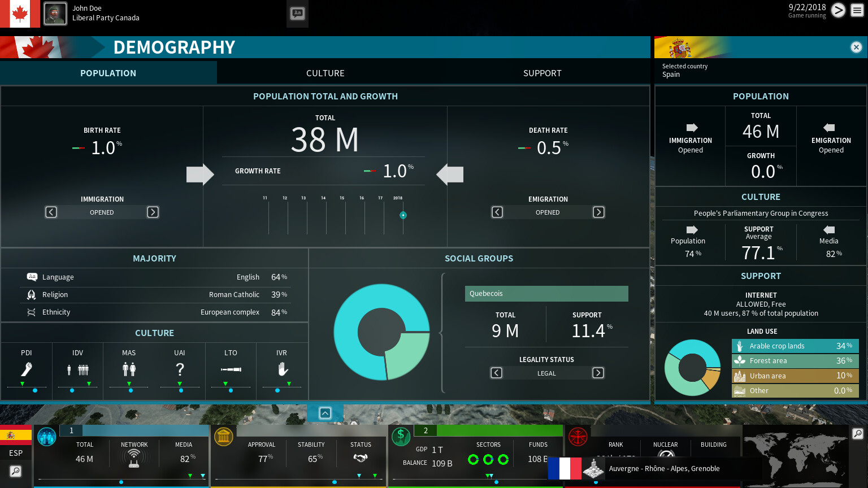Open the Support tab
The height and width of the screenshot is (488, 868).
pyautogui.click(x=542, y=73)
